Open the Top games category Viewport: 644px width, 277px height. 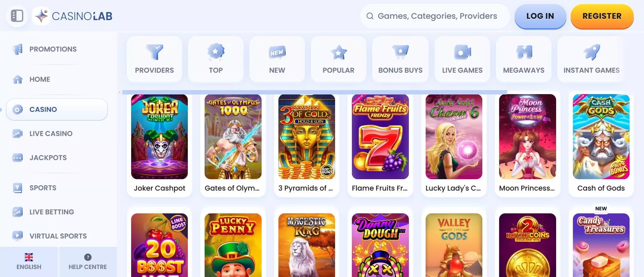(216, 59)
